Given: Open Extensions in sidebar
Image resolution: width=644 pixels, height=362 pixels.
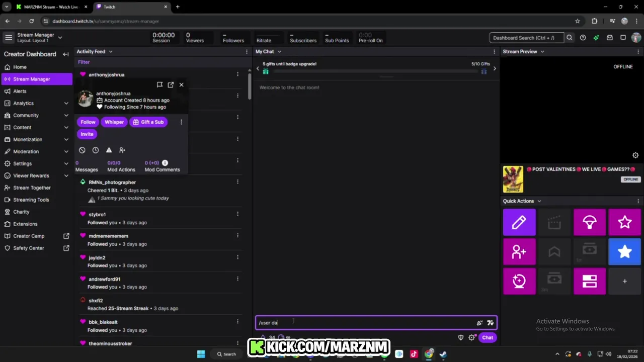Looking at the screenshot, I should pyautogui.click(x=36, y=224).
